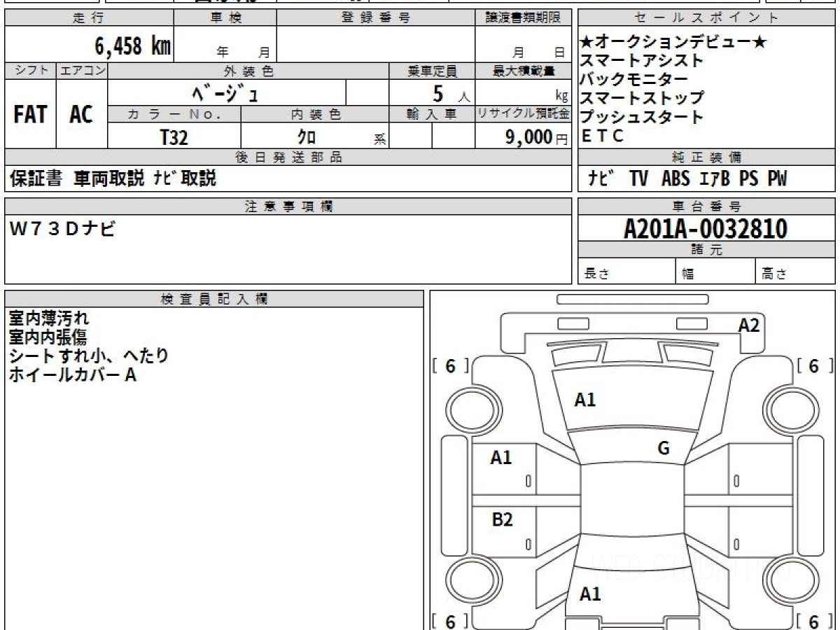Click the 内装色 header
The height and width of the screenshot is (630, 840).
(315, 114)
